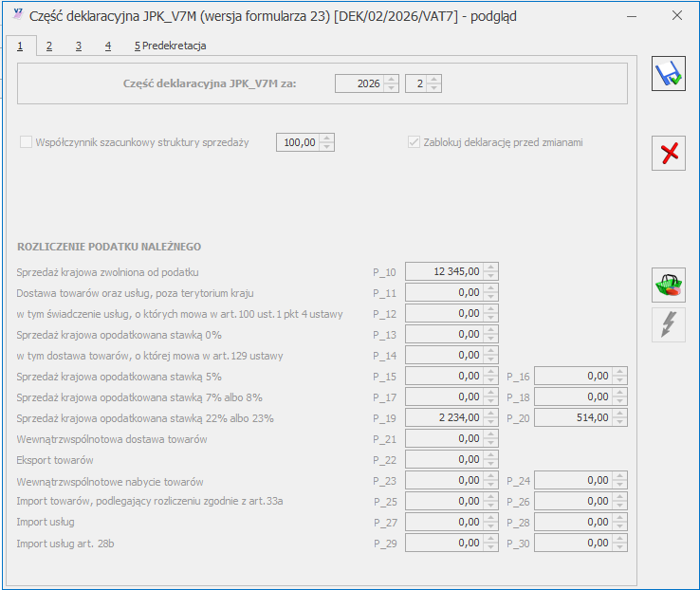
Task: Click the P_19 field showing 2 234,00
Action: pos(444,418)
